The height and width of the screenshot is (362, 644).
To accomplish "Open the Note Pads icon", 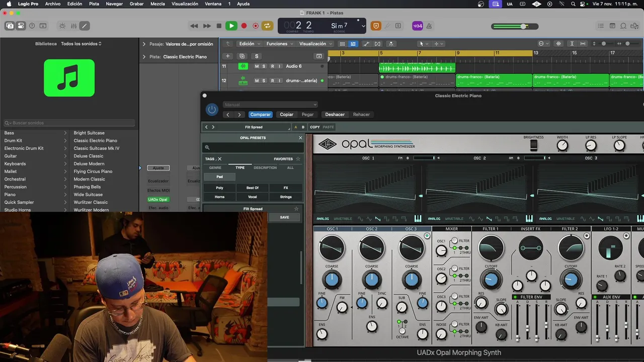I will [612, 26].
